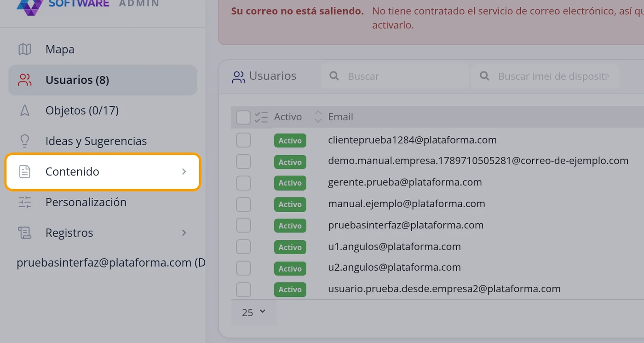Click the Personalización sliders icon
This screenshot has height=343, width=644.
24,202
